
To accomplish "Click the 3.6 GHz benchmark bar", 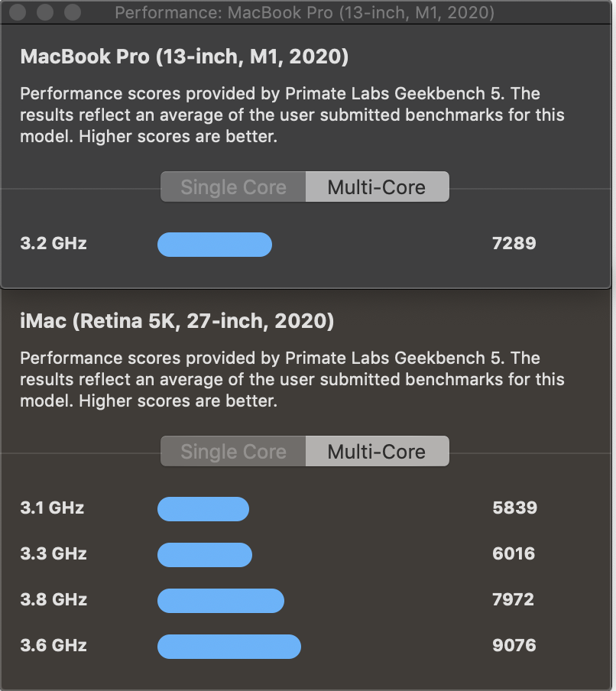I will click(x=229, y=646).
